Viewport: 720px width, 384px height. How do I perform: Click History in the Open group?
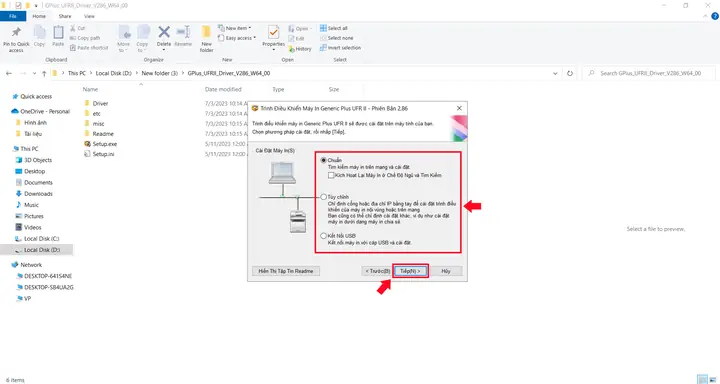coord(300,49)
